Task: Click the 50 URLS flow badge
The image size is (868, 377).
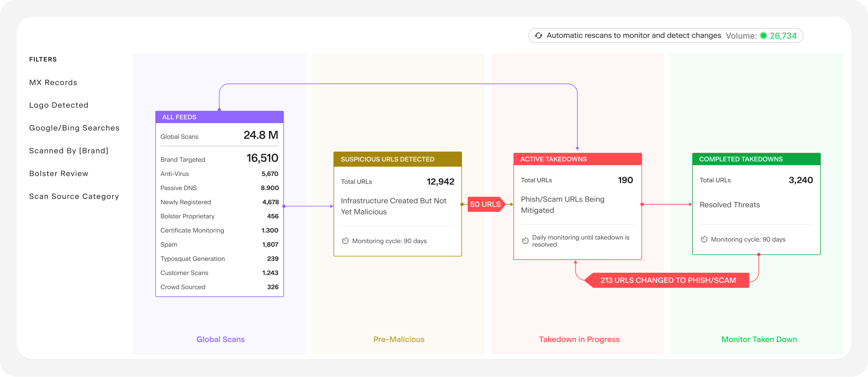Action: [x=485, y=204]
